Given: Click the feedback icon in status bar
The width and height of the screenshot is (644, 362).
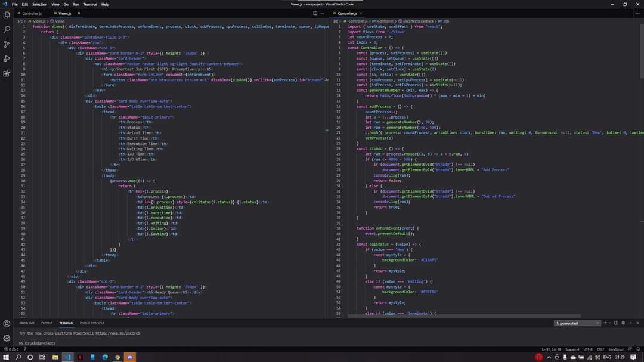Looking at the screenshot, I should click(x=630, y=349).
